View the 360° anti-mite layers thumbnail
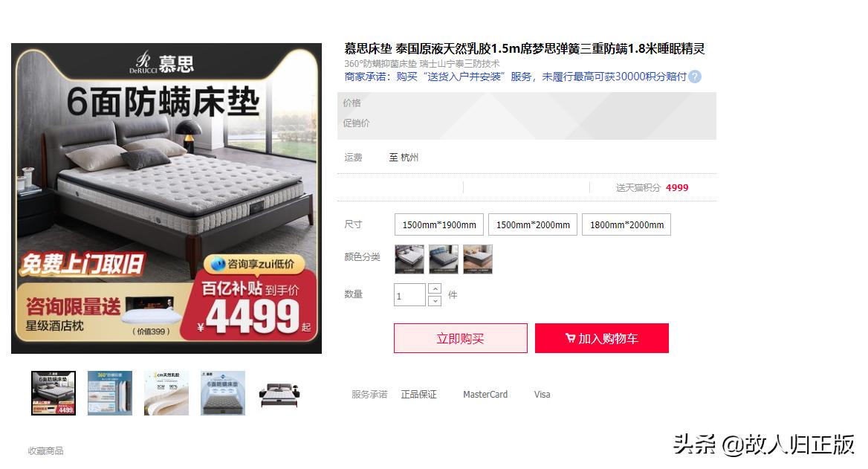 tap(110, 393)
